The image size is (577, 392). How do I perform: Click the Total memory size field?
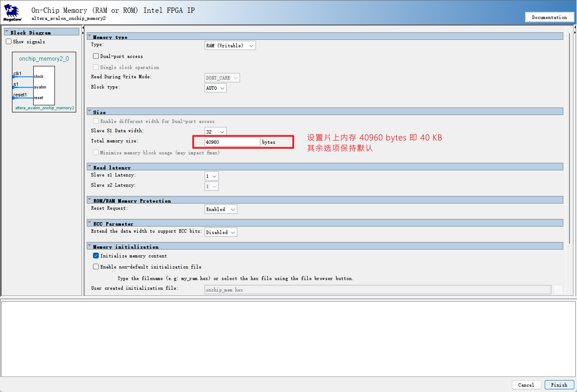232,142
